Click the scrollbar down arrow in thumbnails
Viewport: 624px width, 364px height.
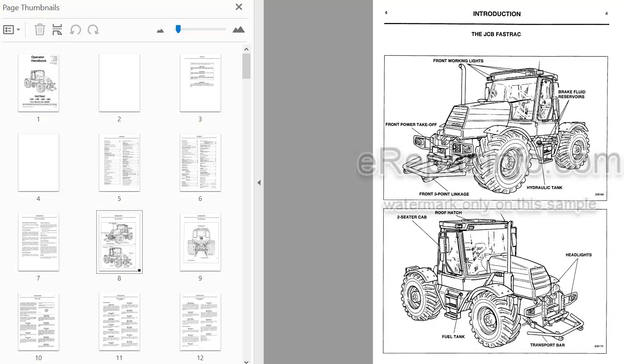246,362
